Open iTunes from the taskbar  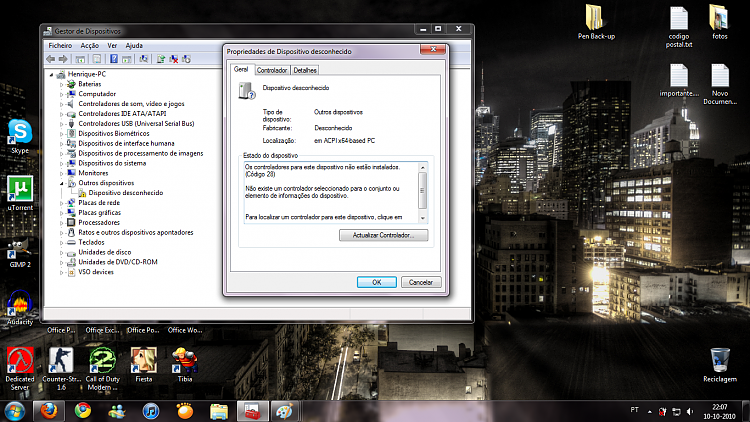tap(151, 411)
